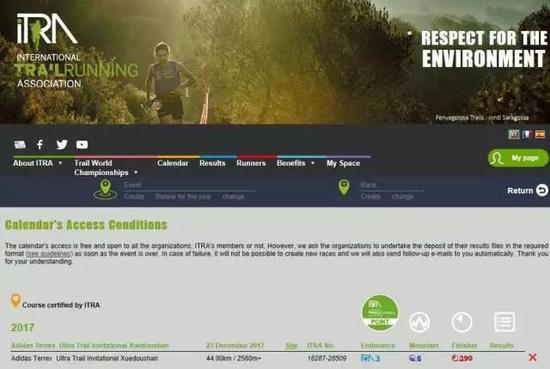This screenshot has height=369, width=550.
Task: Click the Results list icon
Action: point(505,322)
